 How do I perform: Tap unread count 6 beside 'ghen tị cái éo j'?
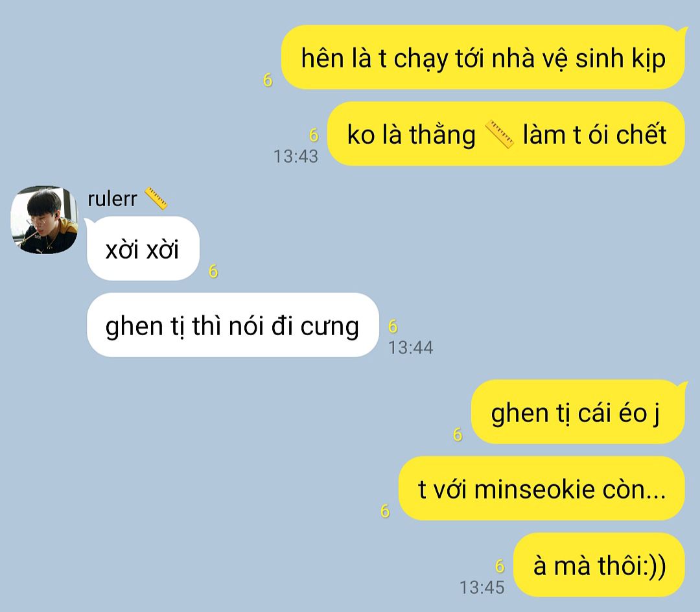click(x=458, y=434)
